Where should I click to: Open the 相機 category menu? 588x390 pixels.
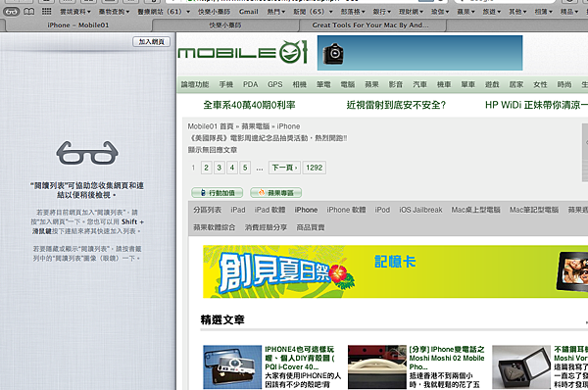(x=299, y=84)
